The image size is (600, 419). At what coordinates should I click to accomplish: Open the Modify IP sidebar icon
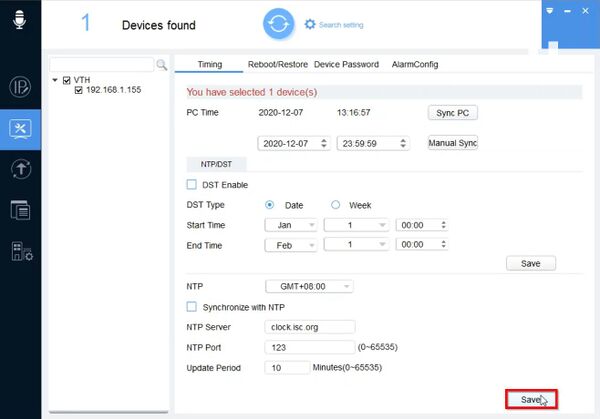tap(20, 87)
